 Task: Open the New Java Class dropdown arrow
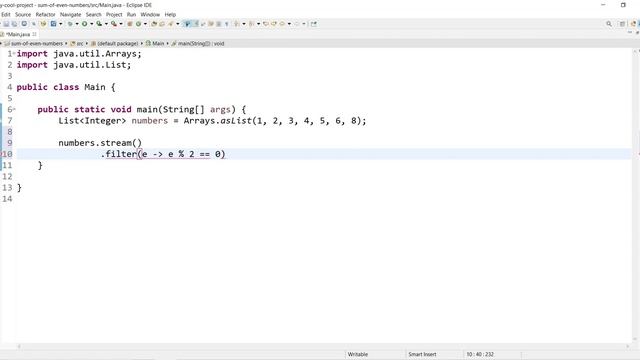click(145, 24)
